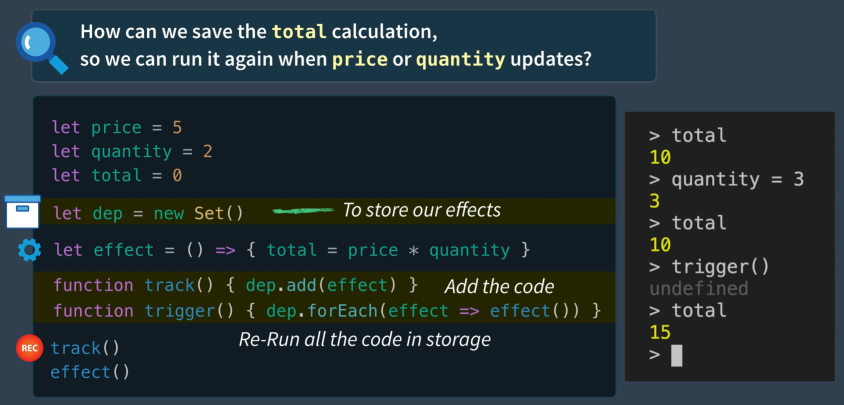The width and height of the screenshot is (844, 405).
Task: Click 'quantity = 3' in the console
Action: tap(737, 179)
